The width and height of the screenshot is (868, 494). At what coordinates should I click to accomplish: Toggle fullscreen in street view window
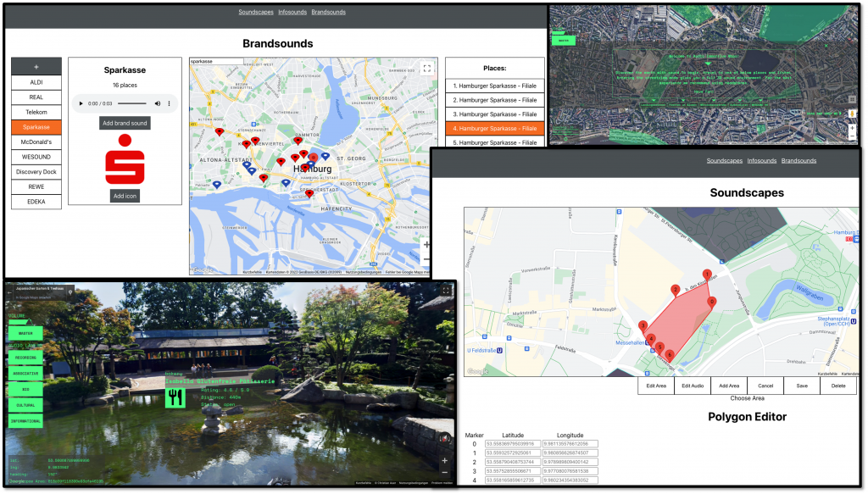(x=446, y=290)
